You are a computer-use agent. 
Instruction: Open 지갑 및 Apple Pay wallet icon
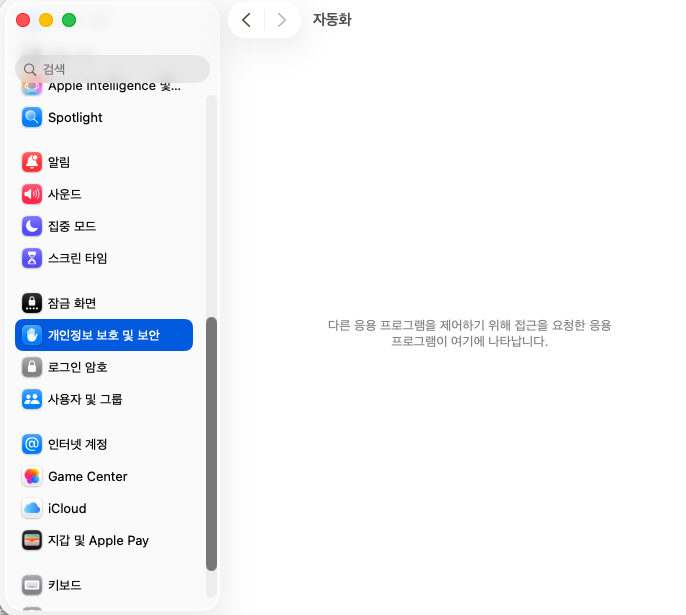32,540
